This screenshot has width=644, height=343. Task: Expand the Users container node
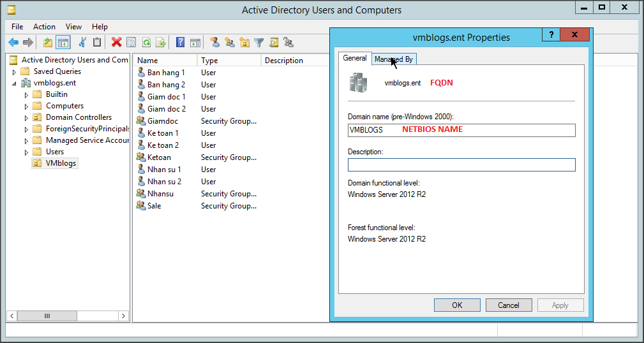26,152
